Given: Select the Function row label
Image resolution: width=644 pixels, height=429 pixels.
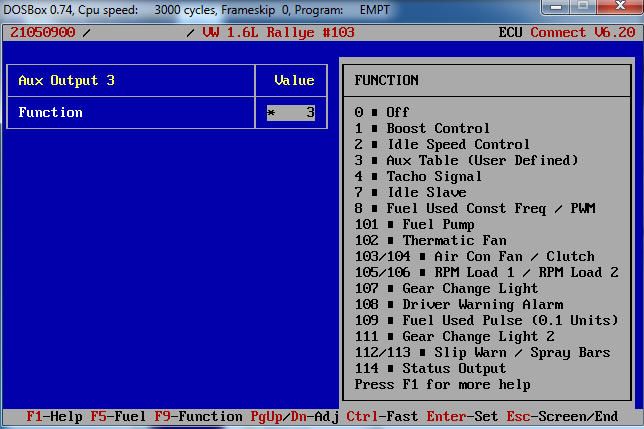Looking at the screenshot, I should [51, 113].
